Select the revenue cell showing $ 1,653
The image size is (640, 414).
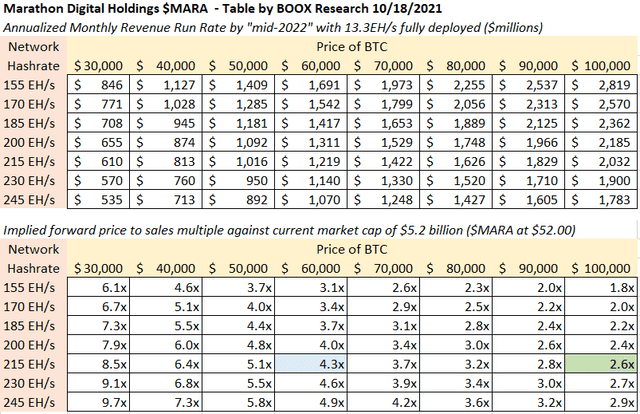[x=383, y=123]
